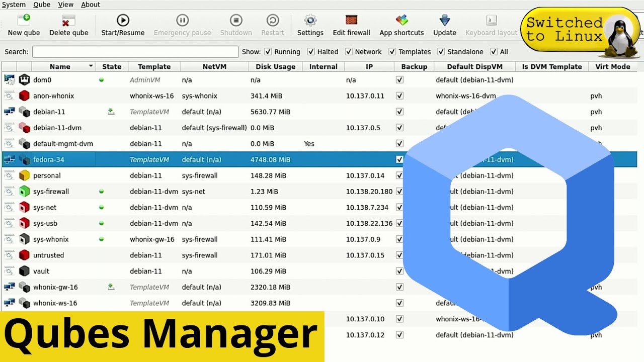The width and height of the screenshot is (644, 362).
Task: Sort by the Internal column header
Action: (324, 66)
